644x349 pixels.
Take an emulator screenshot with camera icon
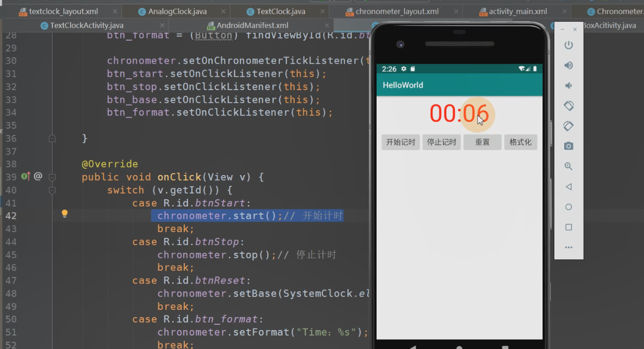click(568, 146)
